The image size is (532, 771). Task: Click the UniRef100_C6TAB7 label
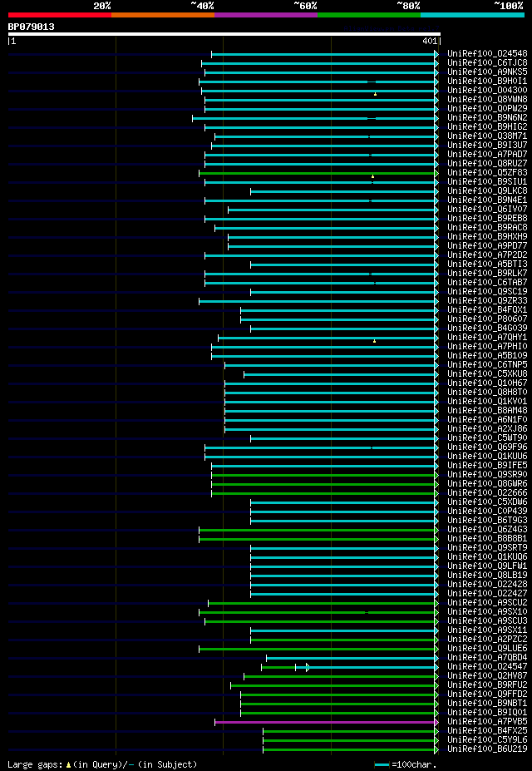coord(487,283)
